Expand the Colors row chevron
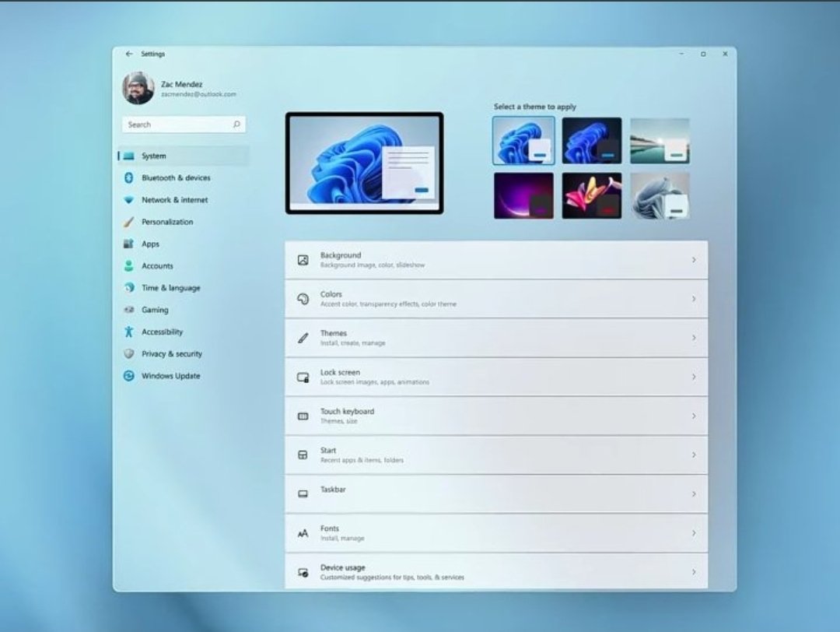This screenshot has width=840, height=632. tap(694, 299)
